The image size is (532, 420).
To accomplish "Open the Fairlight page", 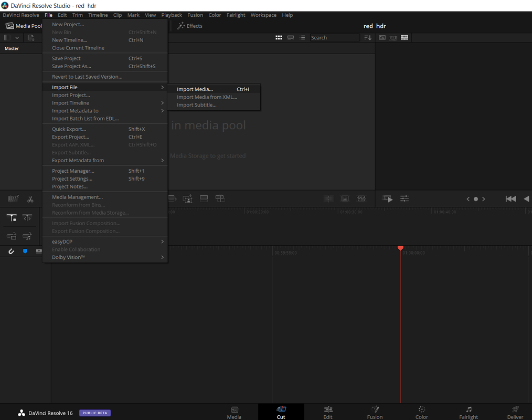I will 469,412.
